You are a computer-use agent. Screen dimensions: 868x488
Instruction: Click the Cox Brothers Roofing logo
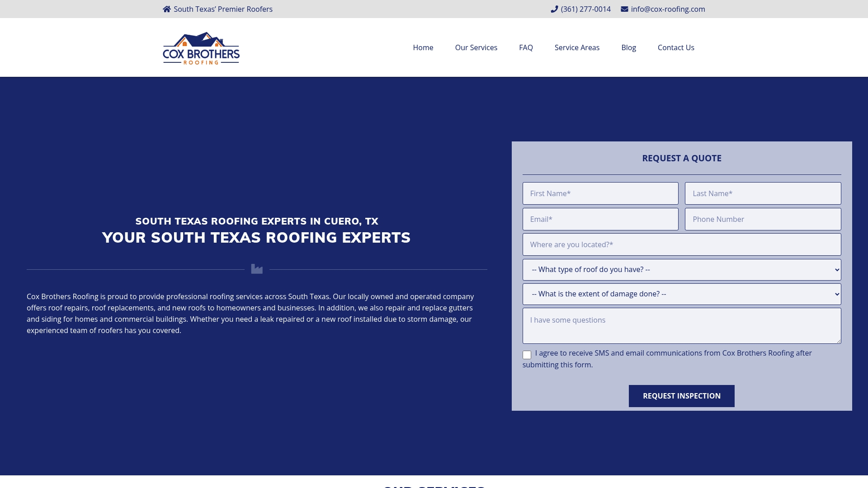click(x=201, y=48)
